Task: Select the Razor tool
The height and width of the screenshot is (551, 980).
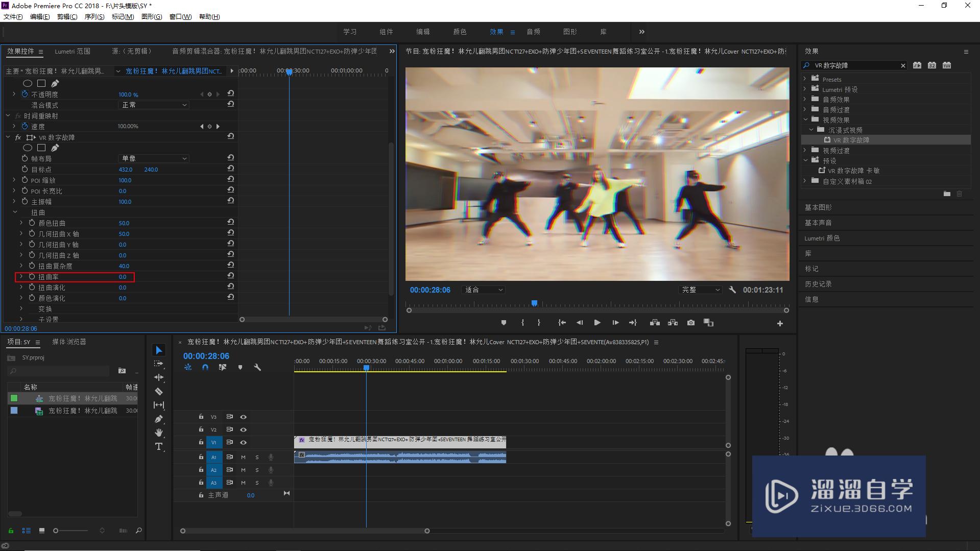Action: pos(159,392)
